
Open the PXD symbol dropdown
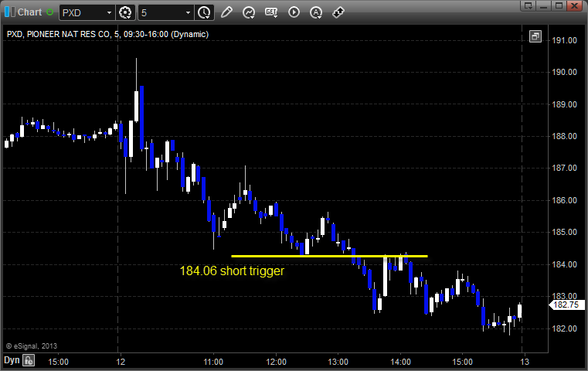coord(109,13)
